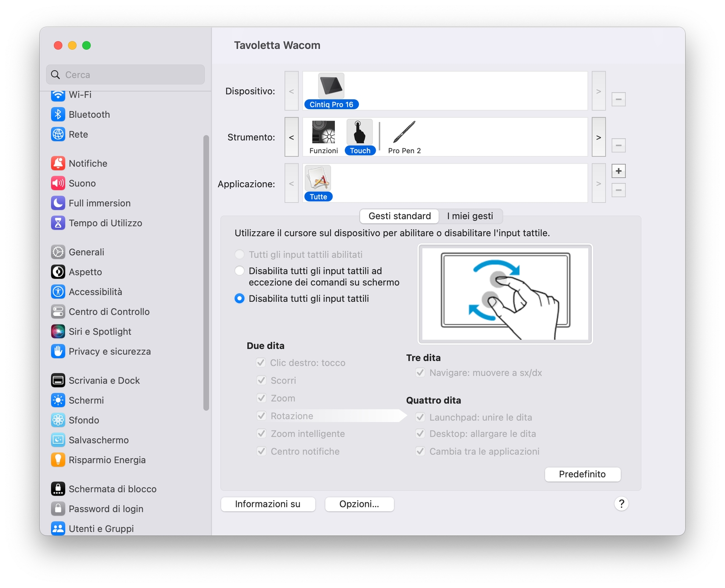Open Wi-Fi settings in sidebar
Image resolution: width=725 pixels, height=588 pixels.
click(x=72, y=94)
